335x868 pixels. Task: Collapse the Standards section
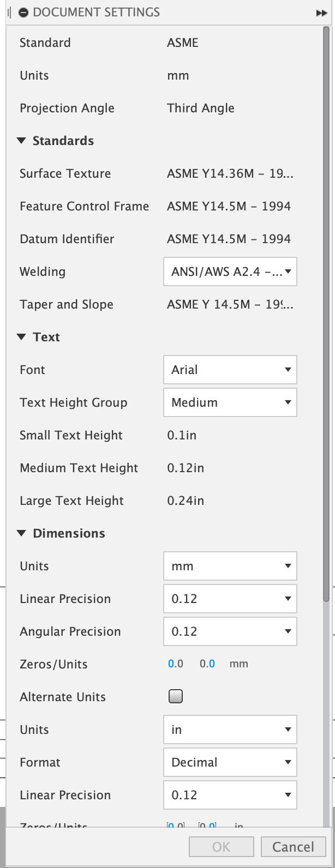point(22,141)
